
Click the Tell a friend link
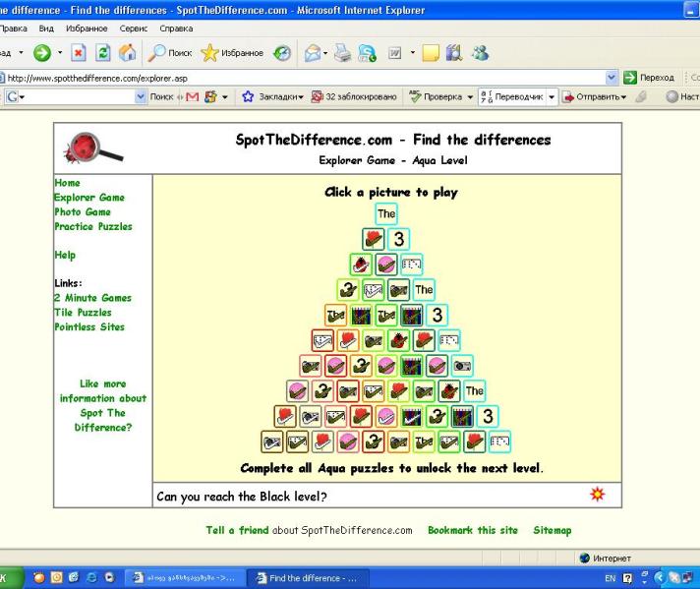click(x=237, y=530)
